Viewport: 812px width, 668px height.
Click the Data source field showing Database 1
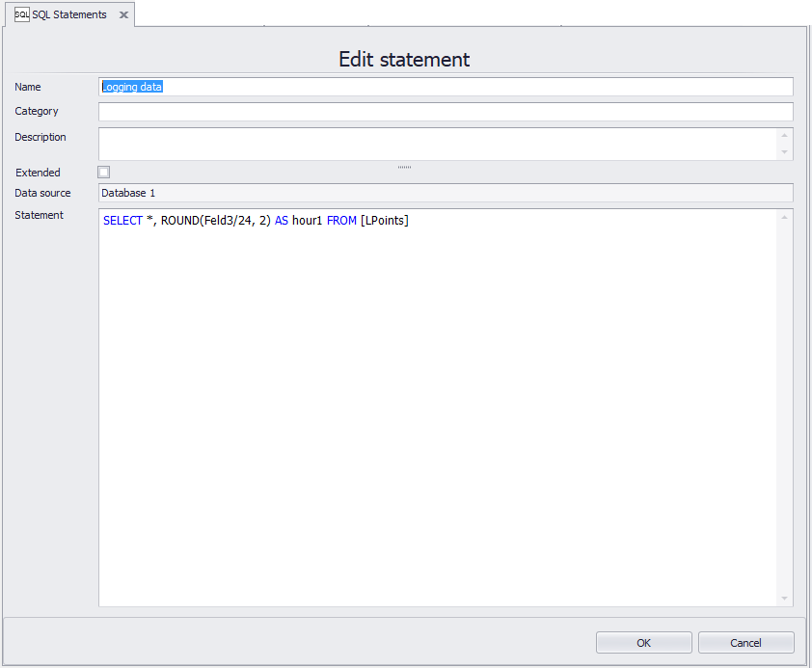(446, 193)
